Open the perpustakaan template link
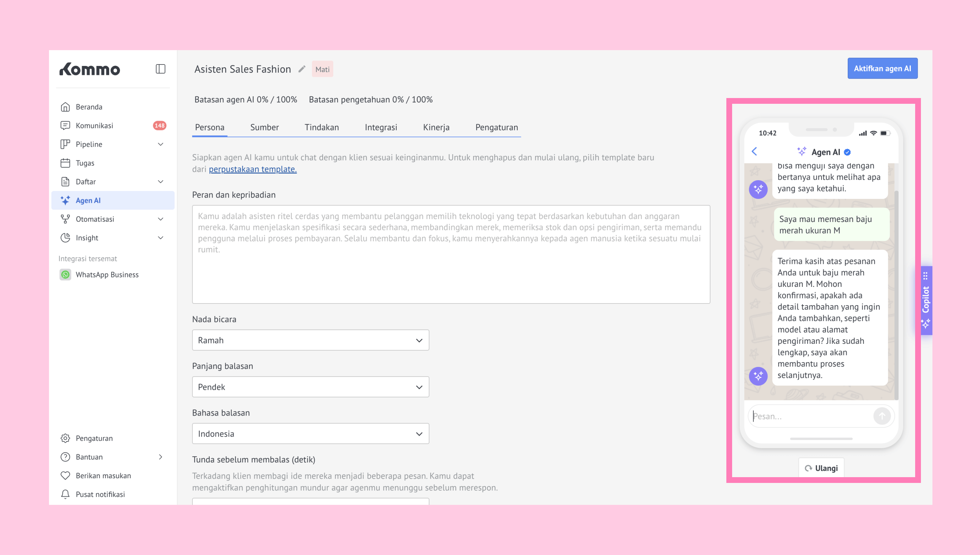The image size is (980, 555). click(x=252, y=169)
